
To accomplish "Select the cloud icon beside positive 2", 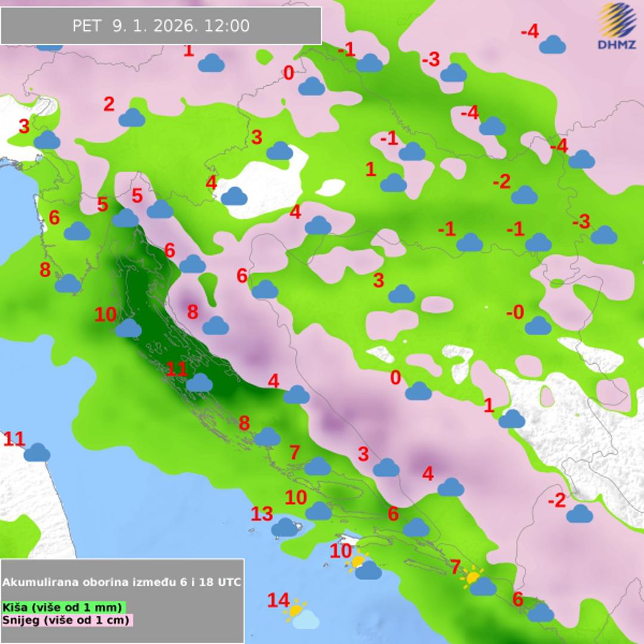I will (132, 117).
